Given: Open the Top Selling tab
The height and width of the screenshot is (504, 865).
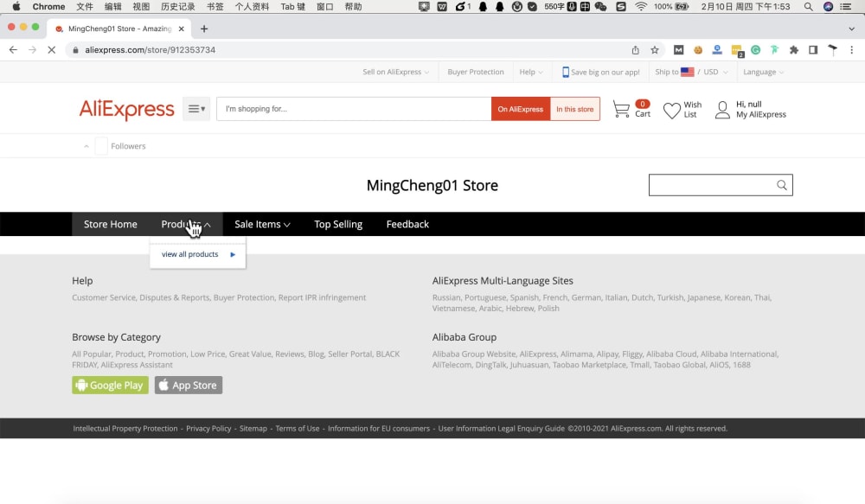Looking at the screenshot, I should coord(338,224).
